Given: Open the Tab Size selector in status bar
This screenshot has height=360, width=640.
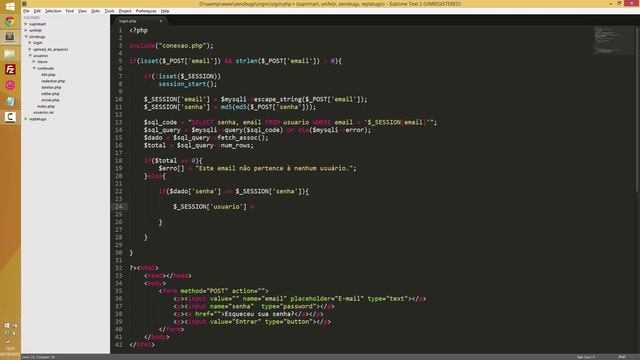Looking at the screenshot, I should point(586,357).
